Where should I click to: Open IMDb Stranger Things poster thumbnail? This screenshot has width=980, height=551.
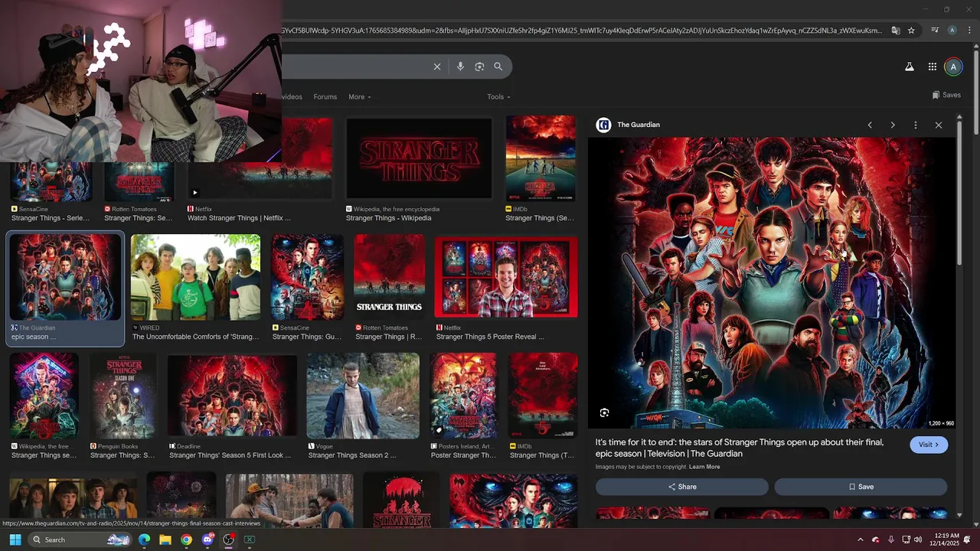point(541,158)
